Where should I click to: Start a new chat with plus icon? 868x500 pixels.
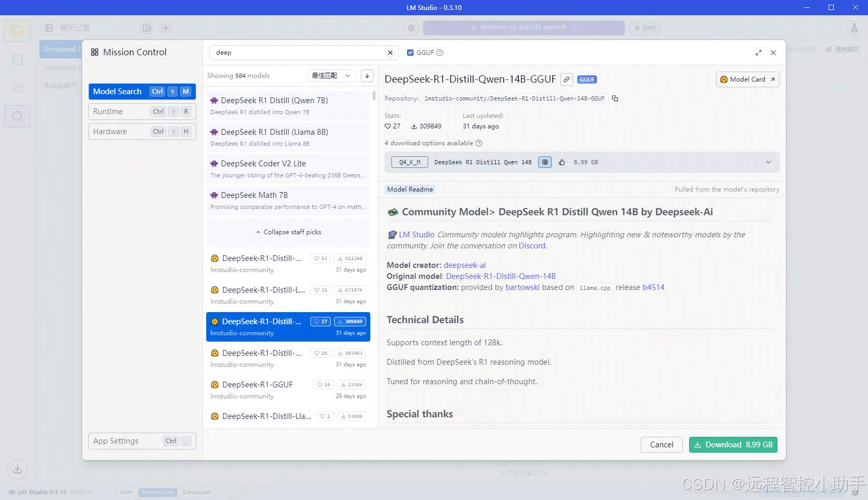point(166,28)
